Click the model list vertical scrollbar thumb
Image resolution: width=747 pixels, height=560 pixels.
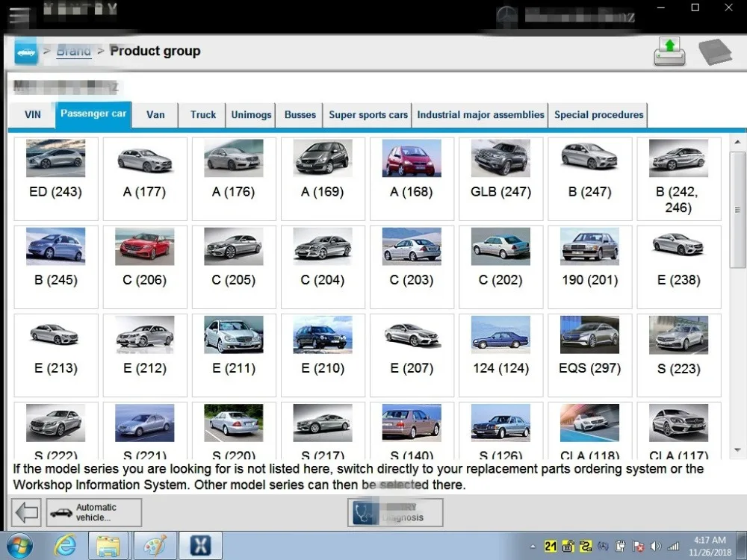737,210
